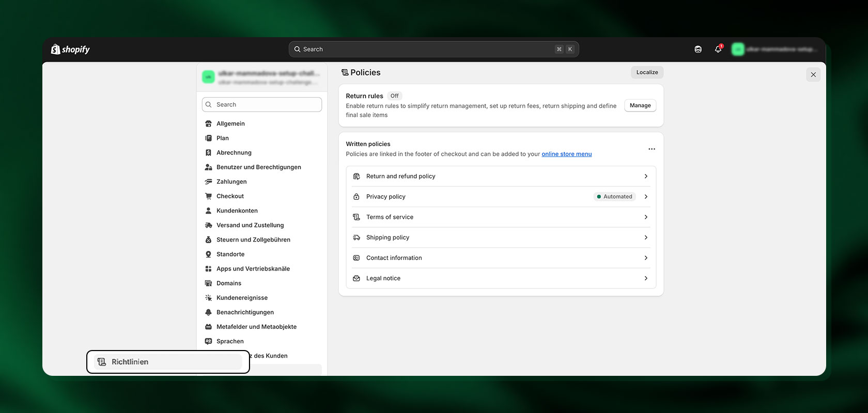This screenshot has width=868, height=413.
Task: Click the Sprachen language icon
Action: pos(208,341)
